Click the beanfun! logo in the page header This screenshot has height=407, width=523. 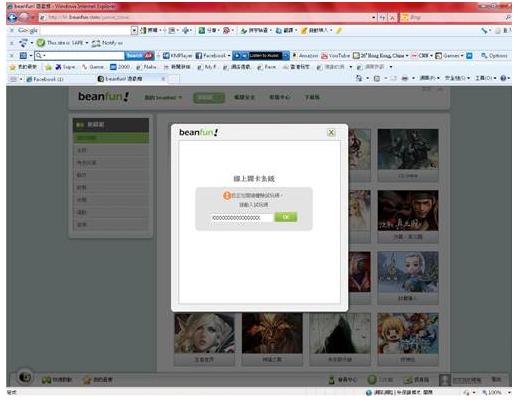click(x=103, y=97)
